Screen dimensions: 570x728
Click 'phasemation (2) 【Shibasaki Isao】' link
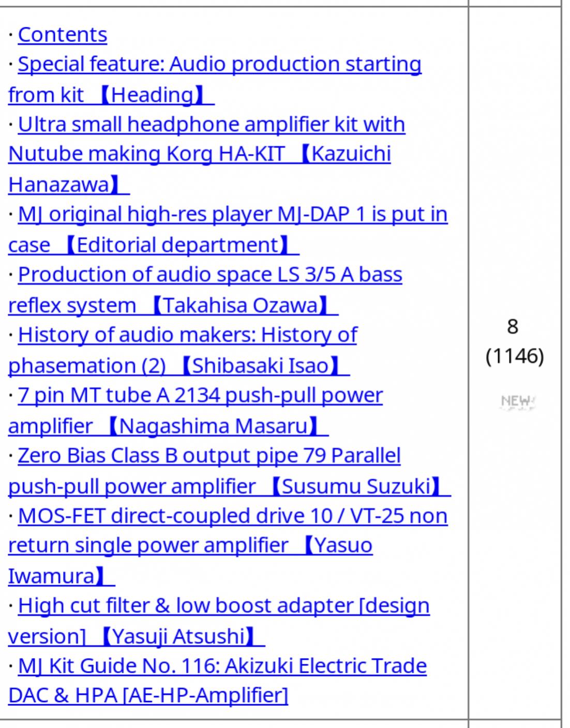click(x=179, y=366)
